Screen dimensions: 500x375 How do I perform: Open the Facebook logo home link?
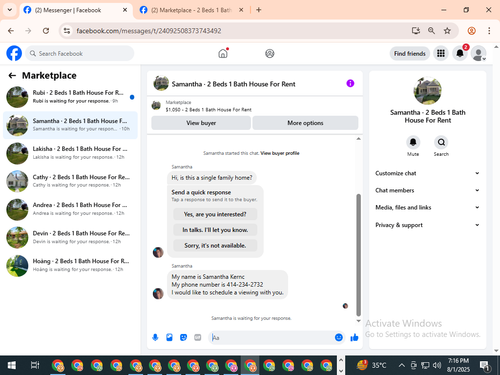pyautogui.click(x=14, y=53)
